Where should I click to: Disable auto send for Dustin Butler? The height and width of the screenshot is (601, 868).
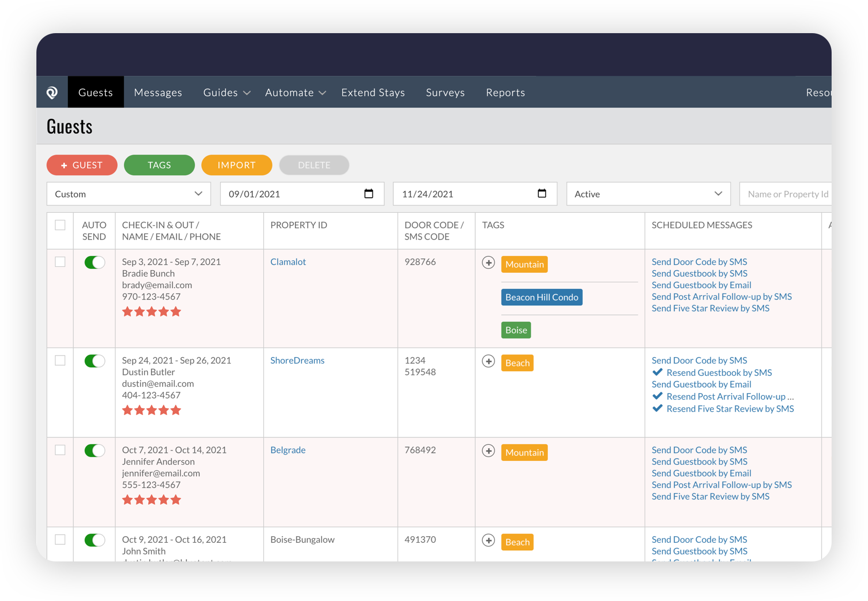tap(95, 361)
